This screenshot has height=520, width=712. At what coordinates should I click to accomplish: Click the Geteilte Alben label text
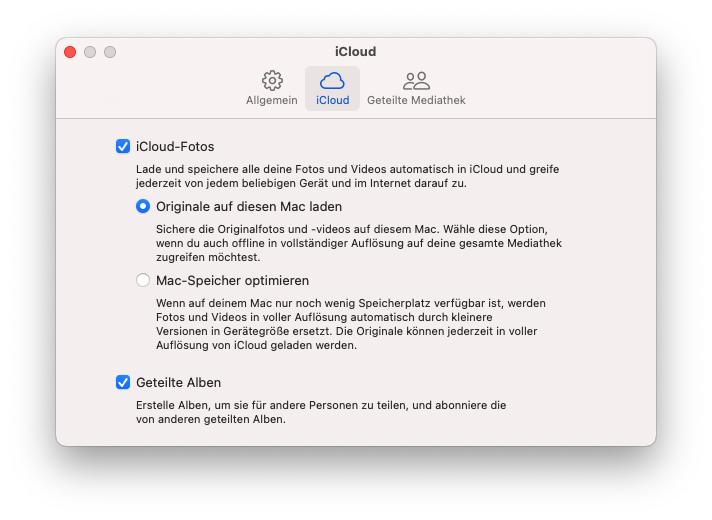click(x=178, y=382)
